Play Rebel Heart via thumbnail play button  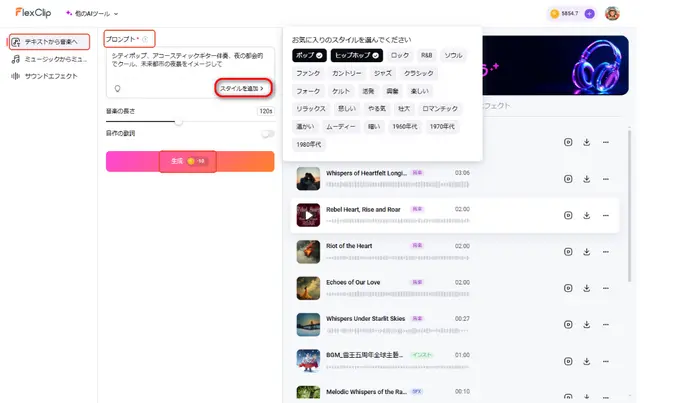(x=308, y=216)
